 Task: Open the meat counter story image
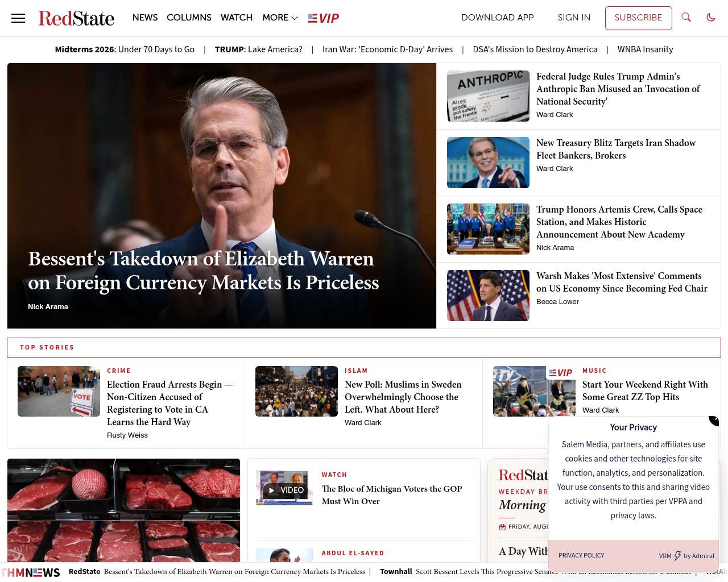123,510
